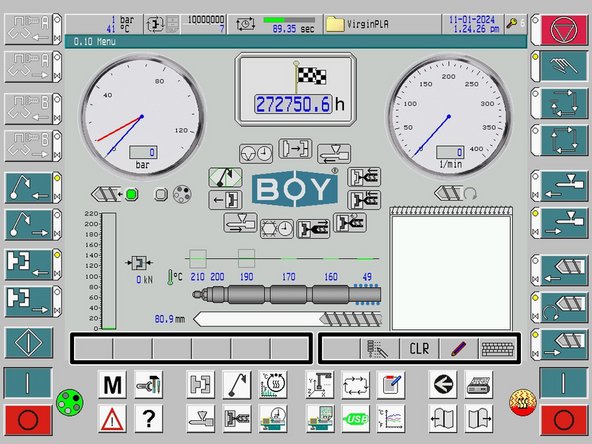
Task: Toggle ejector back key with left arrow
Action: point(29,188)
